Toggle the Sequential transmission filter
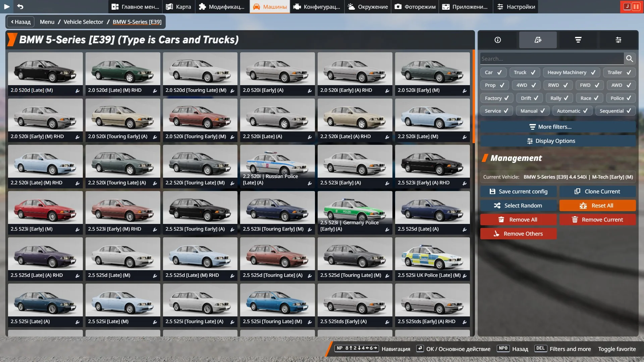The image size is (644, 362). click(615, 111)
